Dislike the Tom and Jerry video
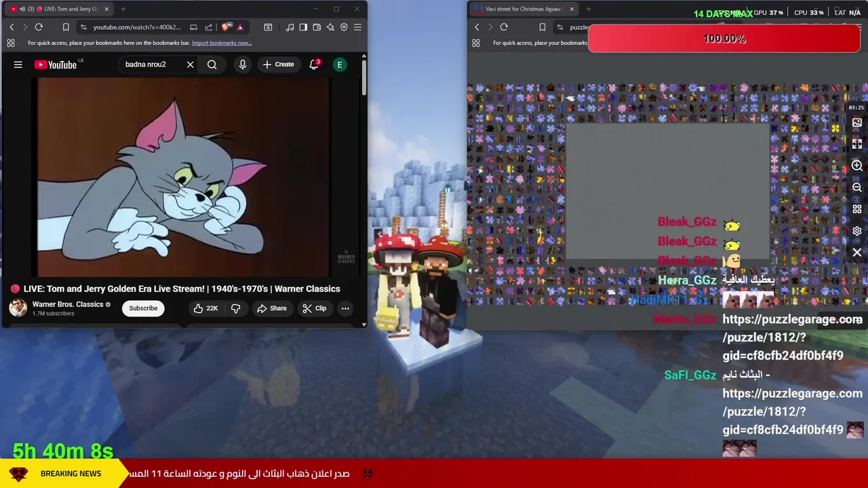868x488 pixels. (x=236, y=308)
